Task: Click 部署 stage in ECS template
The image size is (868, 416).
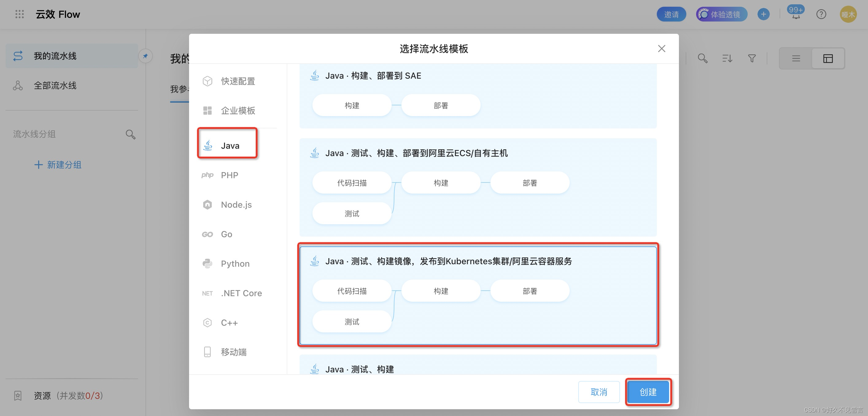Action: (530, 182)
